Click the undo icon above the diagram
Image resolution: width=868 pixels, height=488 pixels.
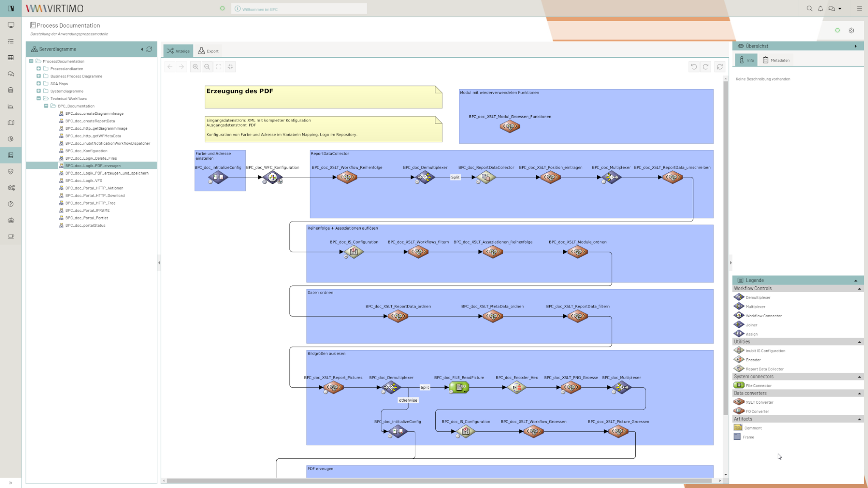tap(694, 67)
